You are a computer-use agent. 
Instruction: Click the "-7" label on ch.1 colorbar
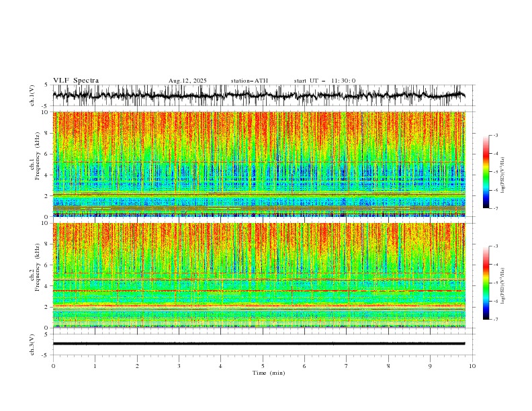pyautogui.click(x=495, y=209)
